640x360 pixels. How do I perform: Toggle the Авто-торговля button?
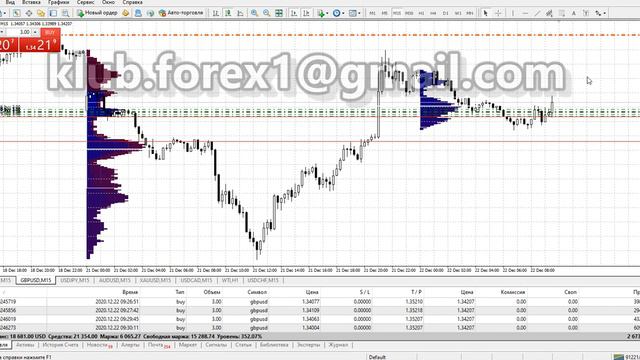point(181,13)
